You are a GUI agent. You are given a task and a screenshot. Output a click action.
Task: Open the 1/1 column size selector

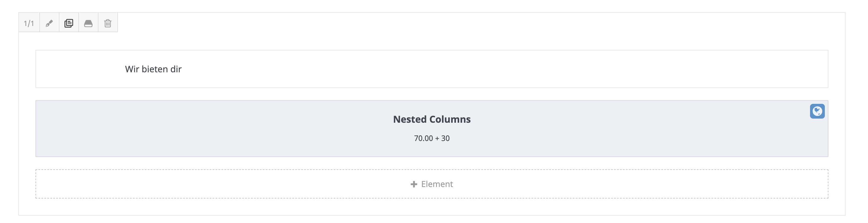point(29,23)
